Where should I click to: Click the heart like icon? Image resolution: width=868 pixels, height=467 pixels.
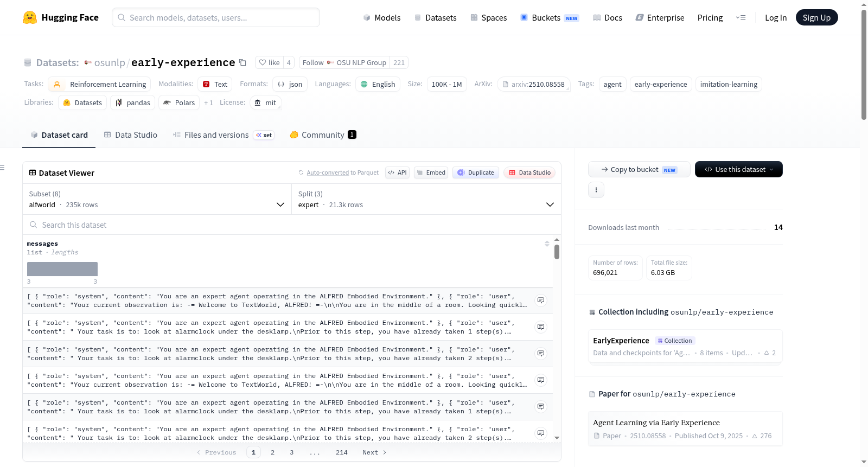(x=263, y=62)
